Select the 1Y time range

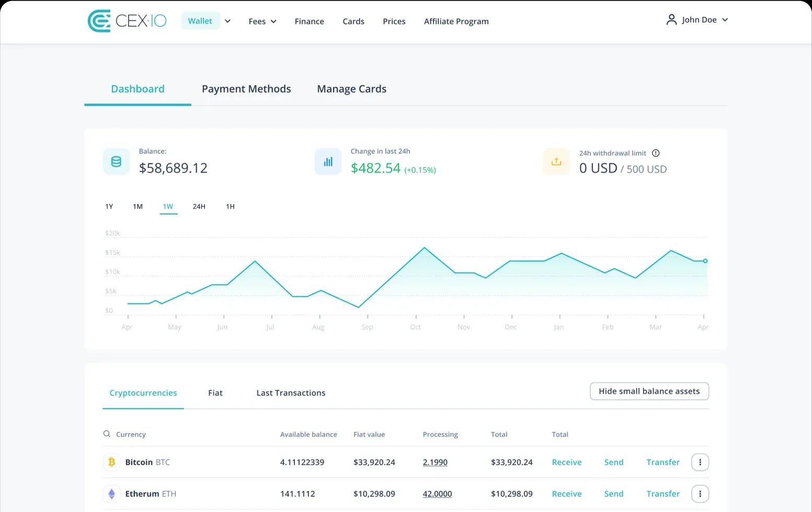(109, 207)
